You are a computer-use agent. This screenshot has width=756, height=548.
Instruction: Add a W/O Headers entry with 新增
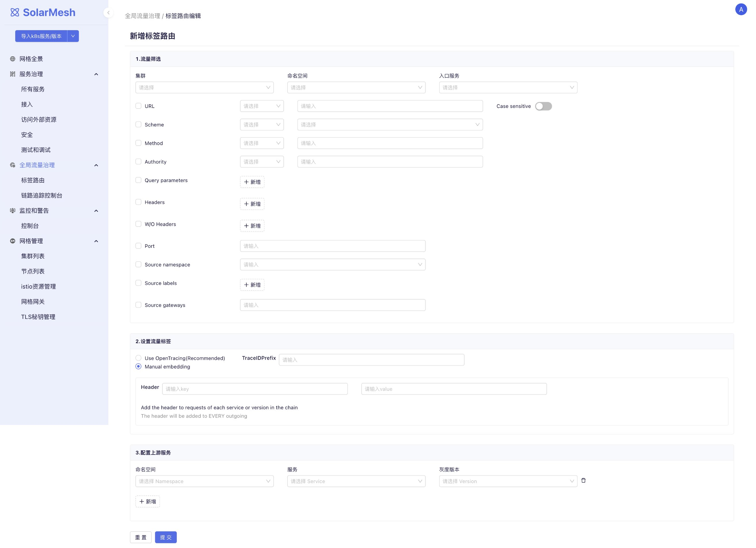click(x=252, y=226)
